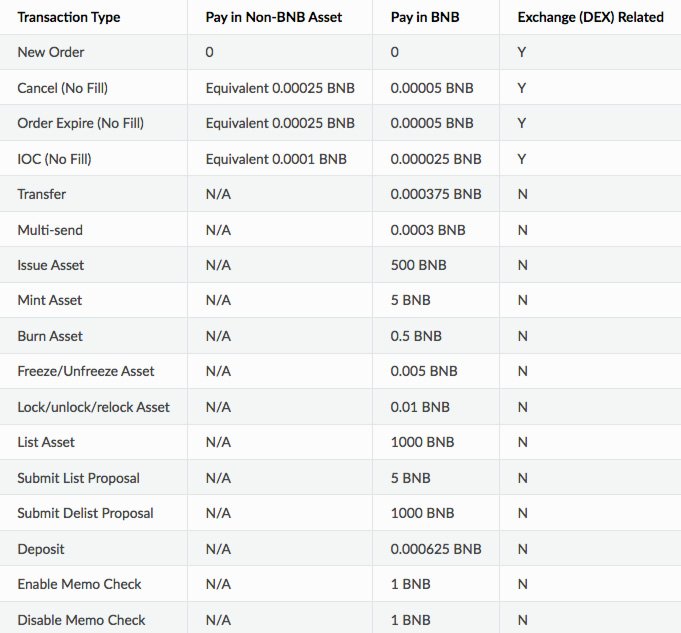Click 1 BNB in Enable Memo Check row
This screenshot has width=681, height=633.
click(410, 584)
